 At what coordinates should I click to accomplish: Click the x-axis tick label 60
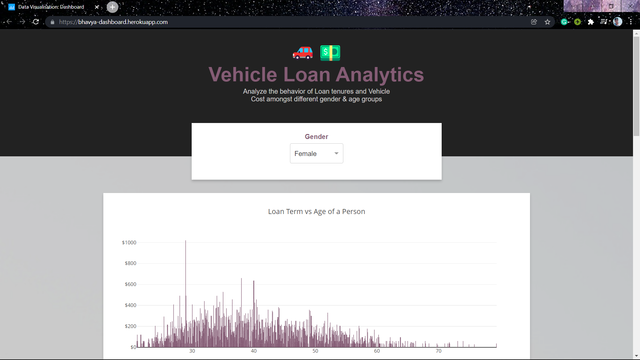coord(377,351)
